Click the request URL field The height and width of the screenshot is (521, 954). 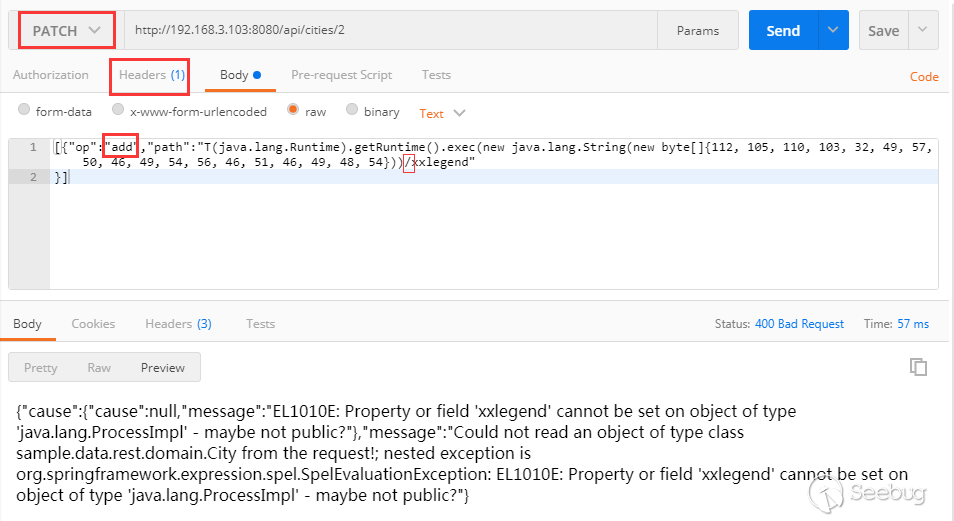coord(391,30)
